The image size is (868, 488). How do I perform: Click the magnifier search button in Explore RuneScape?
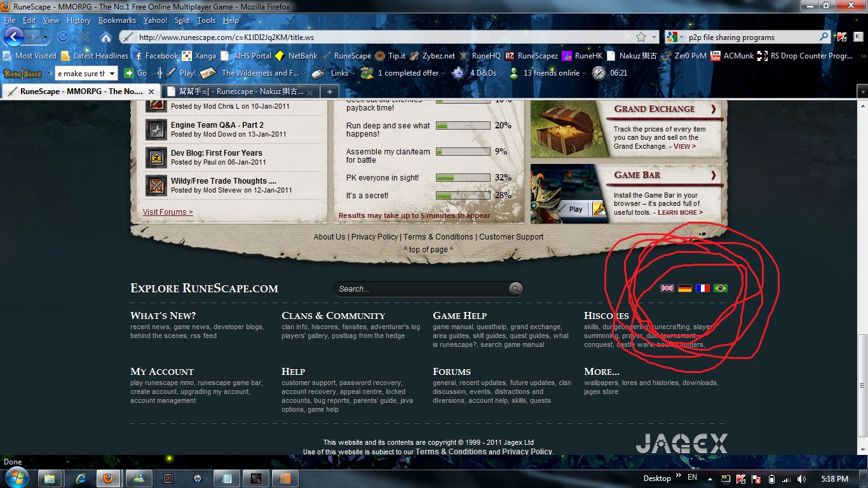pyautogui.click(x=516, y=288)
